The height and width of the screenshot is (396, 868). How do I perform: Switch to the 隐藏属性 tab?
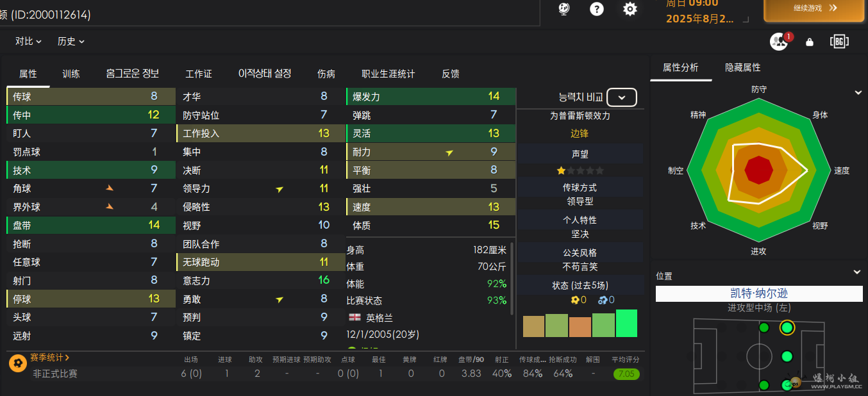coord(742,67)
